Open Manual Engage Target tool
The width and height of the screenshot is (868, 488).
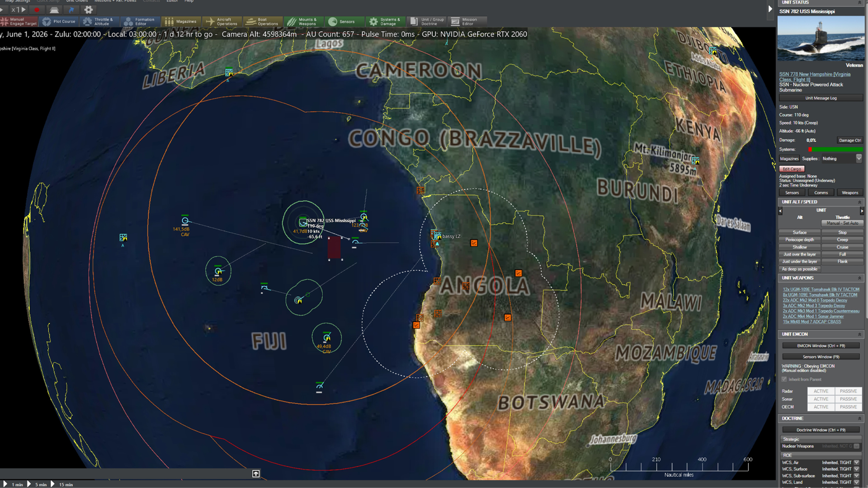coord(19,21)
